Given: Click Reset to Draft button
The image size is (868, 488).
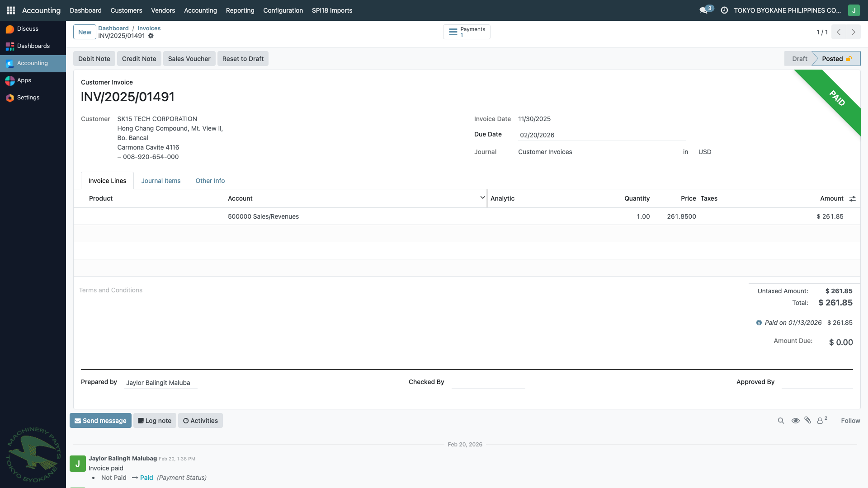Looking at the screenshot, I should 243,59.
